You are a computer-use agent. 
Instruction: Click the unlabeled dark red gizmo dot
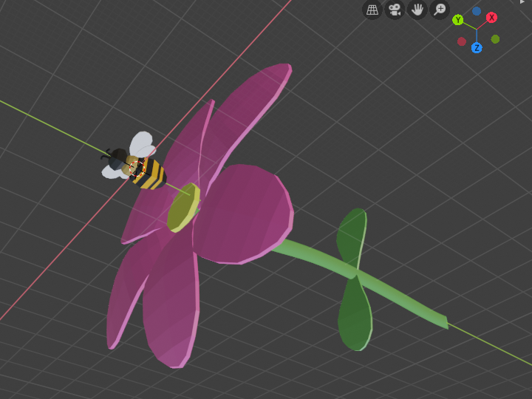pyautogui.click(x=461, y=41)
